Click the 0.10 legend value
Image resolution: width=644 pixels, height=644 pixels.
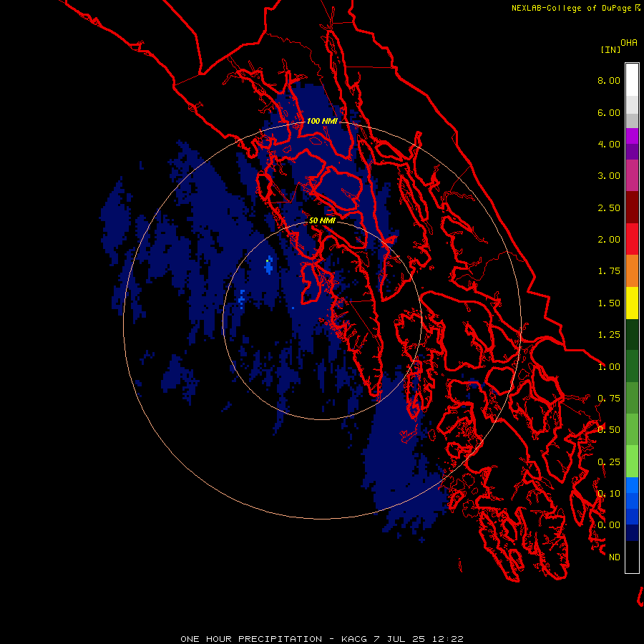pos(609,494)
